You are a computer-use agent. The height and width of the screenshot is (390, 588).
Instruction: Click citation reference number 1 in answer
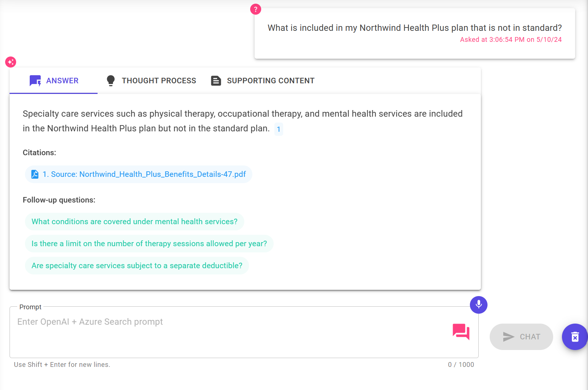coord(279,129)
